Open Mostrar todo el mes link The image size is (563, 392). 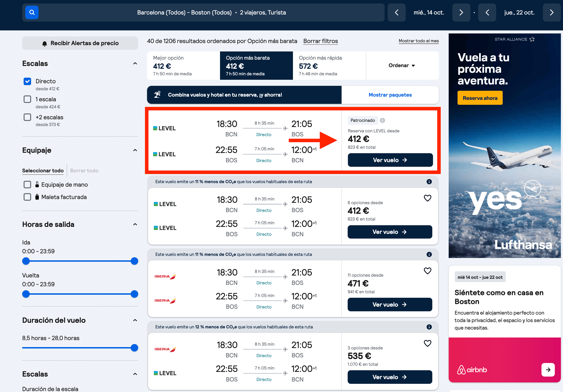point(419,41)
